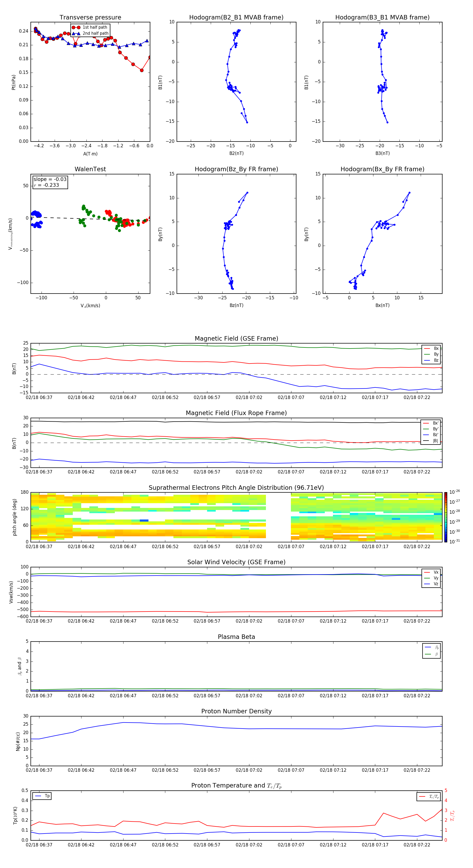The height and width of the screenshot is (868, 473).
Task: Click the pitch angle color scale bar
Action: point(446,517)
